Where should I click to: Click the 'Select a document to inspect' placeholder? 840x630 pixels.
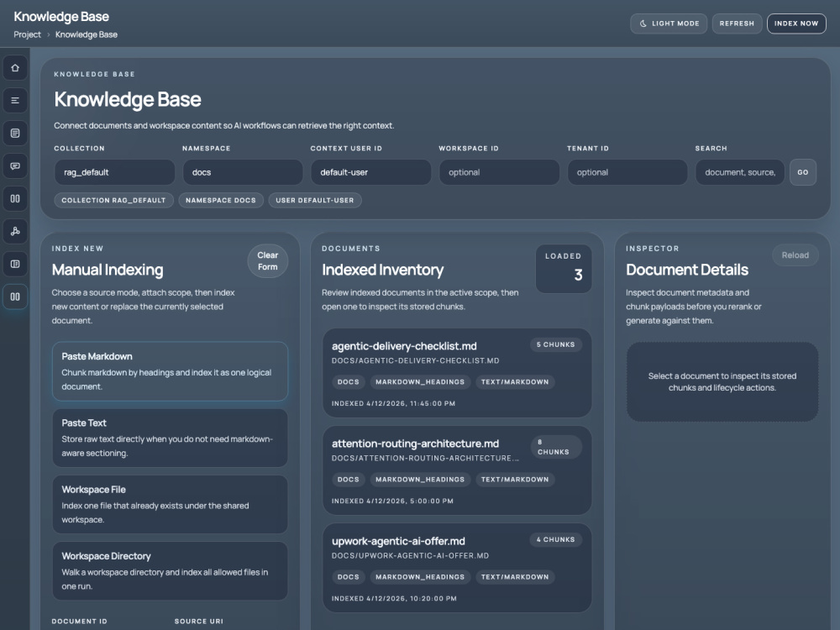[722, 381]
